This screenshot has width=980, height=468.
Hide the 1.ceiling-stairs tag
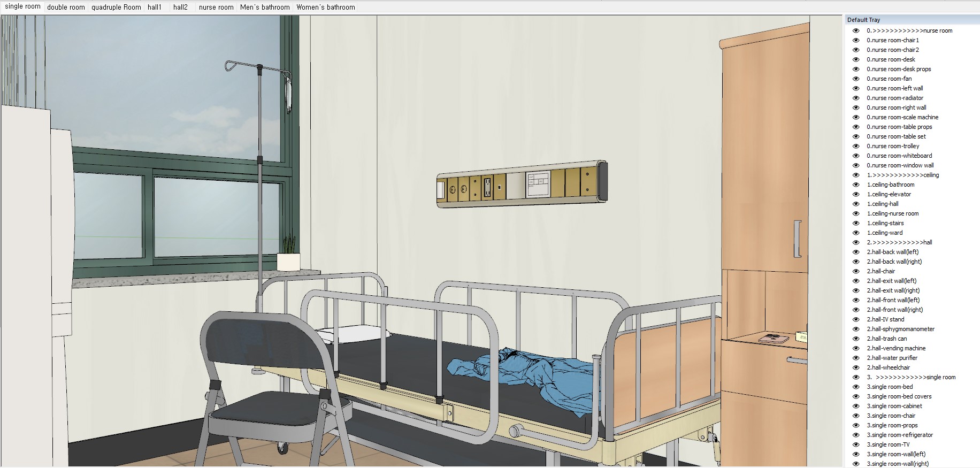(856, 223)
